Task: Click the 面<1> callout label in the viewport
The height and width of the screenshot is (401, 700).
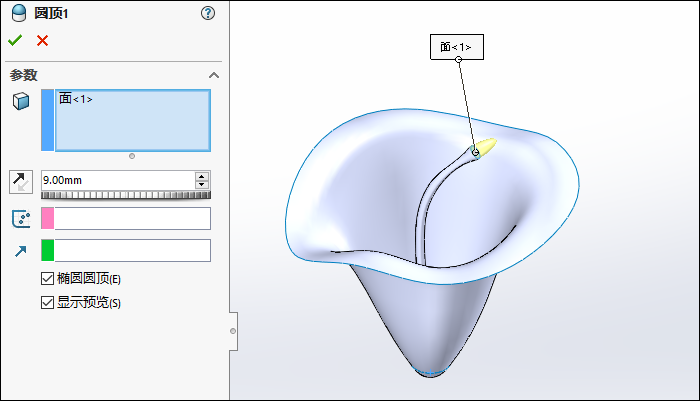Action: click(457, 47)
